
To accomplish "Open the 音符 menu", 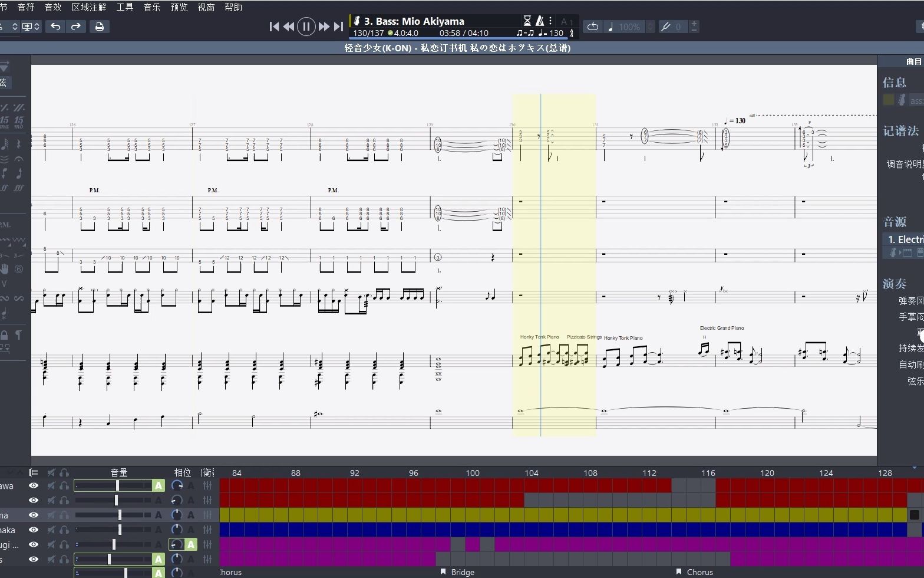I will pos(26,7).
